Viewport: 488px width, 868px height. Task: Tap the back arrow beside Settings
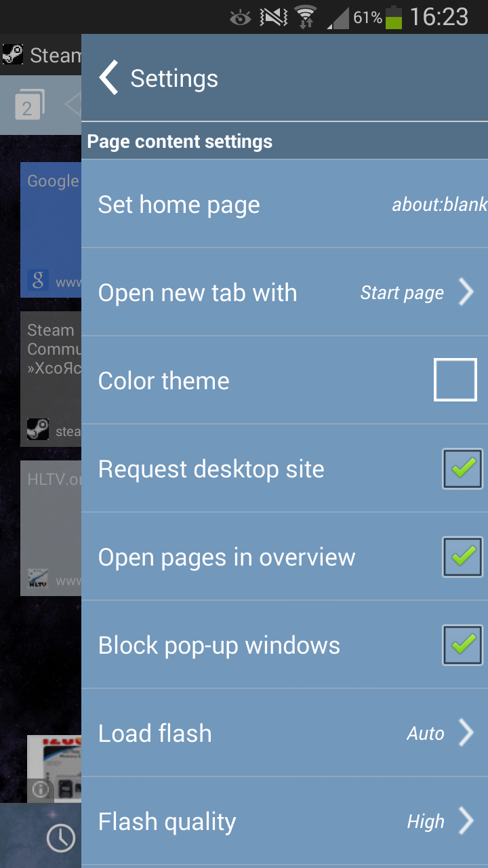pos(108,77)
